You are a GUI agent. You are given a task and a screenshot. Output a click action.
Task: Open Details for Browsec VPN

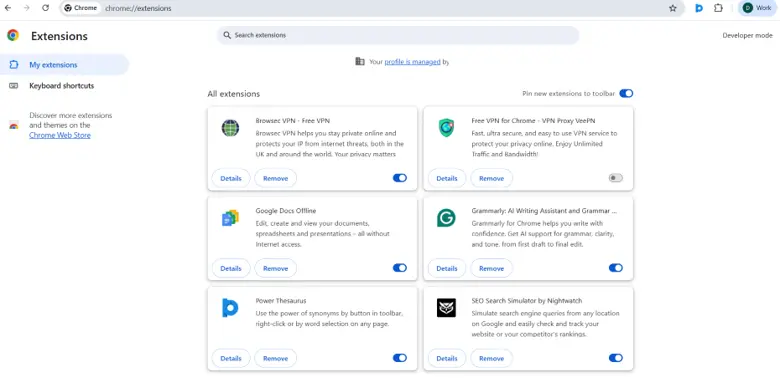pyautogui.click(x=231, y=178)
